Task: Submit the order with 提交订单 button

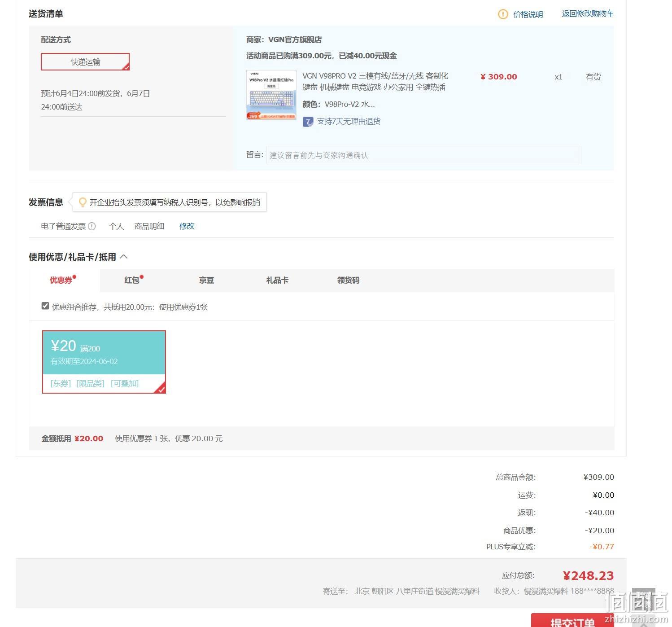Action: (x=572, y=621)
